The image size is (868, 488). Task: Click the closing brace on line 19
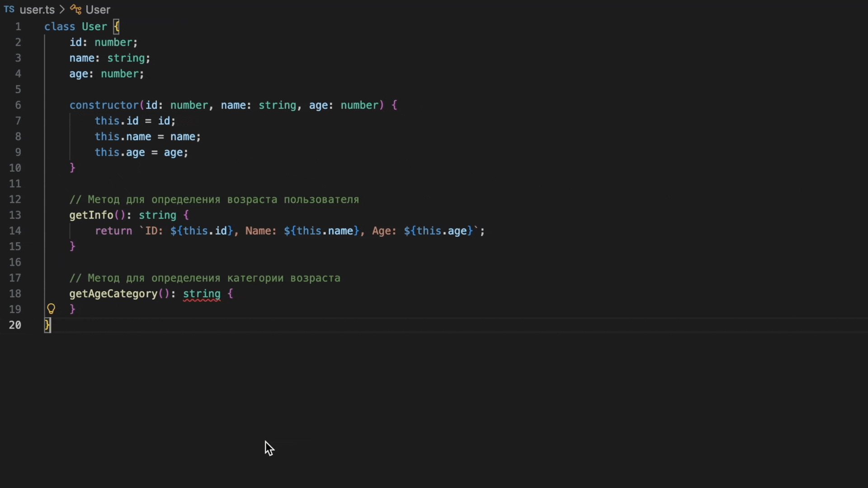(x=72, y=310)
